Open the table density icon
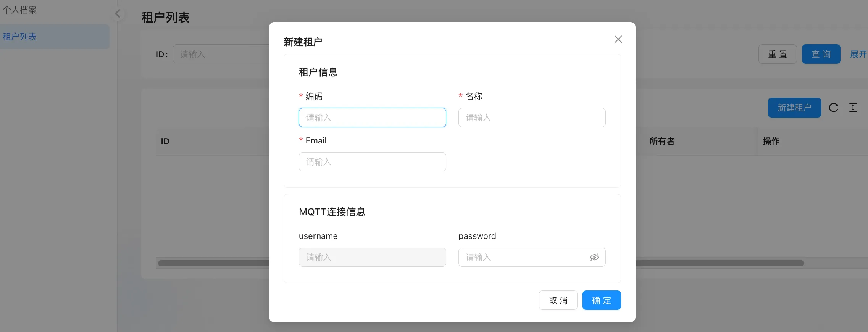 click(x=853, y=108)
